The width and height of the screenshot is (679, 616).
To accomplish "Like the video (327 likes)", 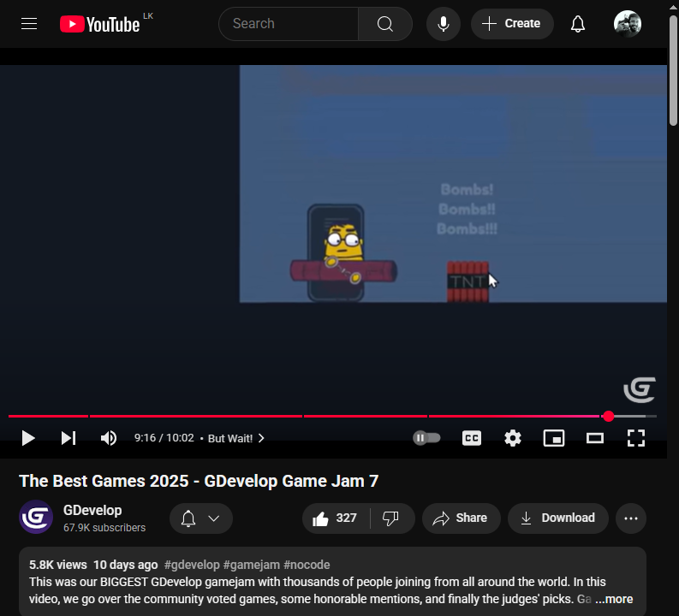I will pyautogui.click(x=336, y=518).
